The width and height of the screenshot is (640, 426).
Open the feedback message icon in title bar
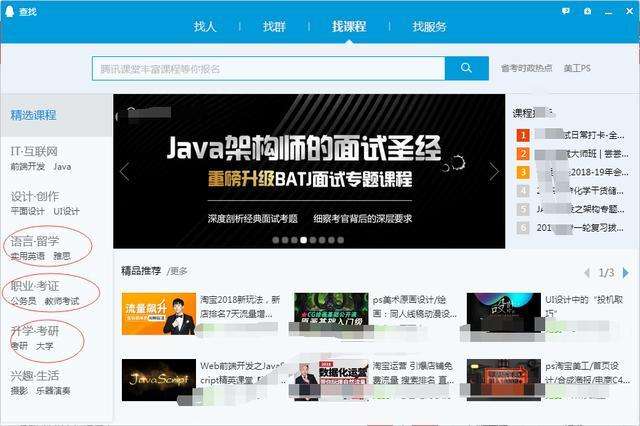pyautogui.click(x=566, y=10)
